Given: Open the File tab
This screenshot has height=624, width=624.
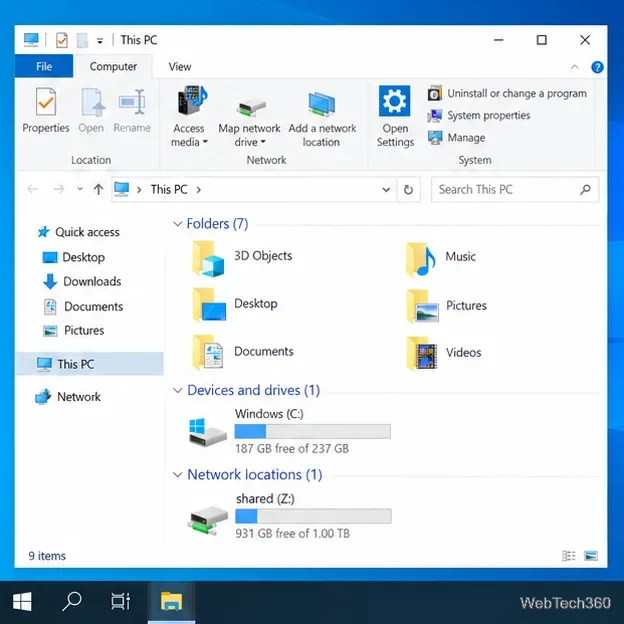Looking at the screenshot, I should click(x=44, y=66).
